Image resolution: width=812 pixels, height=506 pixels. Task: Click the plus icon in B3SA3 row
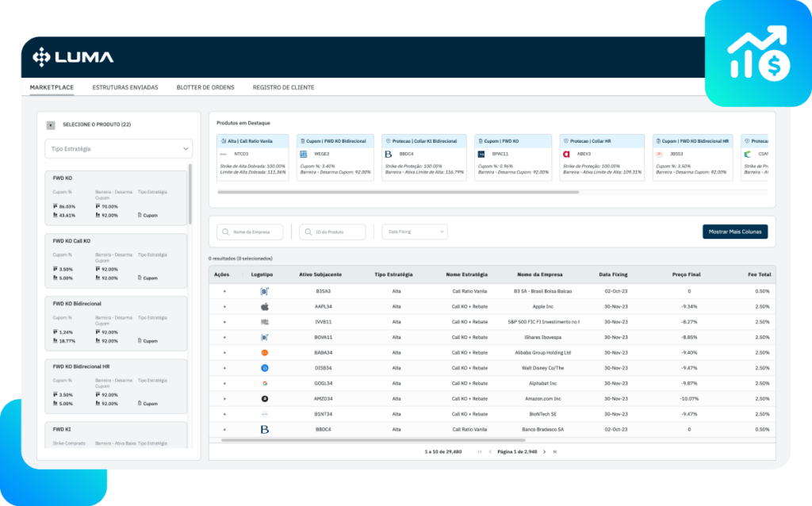(x=224, y=291)
